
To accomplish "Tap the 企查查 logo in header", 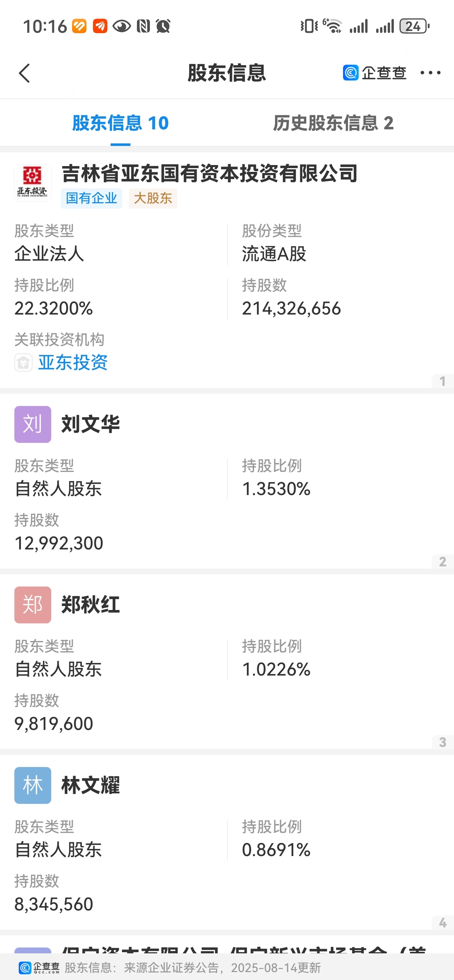I will [x=374, y=73].
